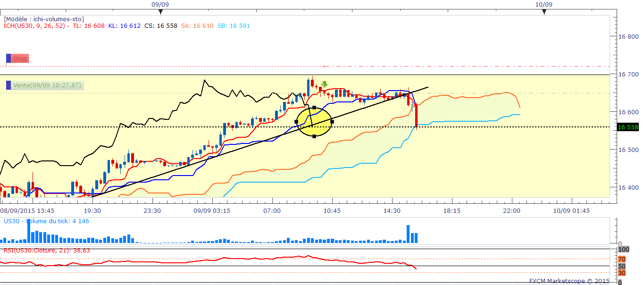
Task: Click the RSI 30 level label
Action: pos(622,273)
